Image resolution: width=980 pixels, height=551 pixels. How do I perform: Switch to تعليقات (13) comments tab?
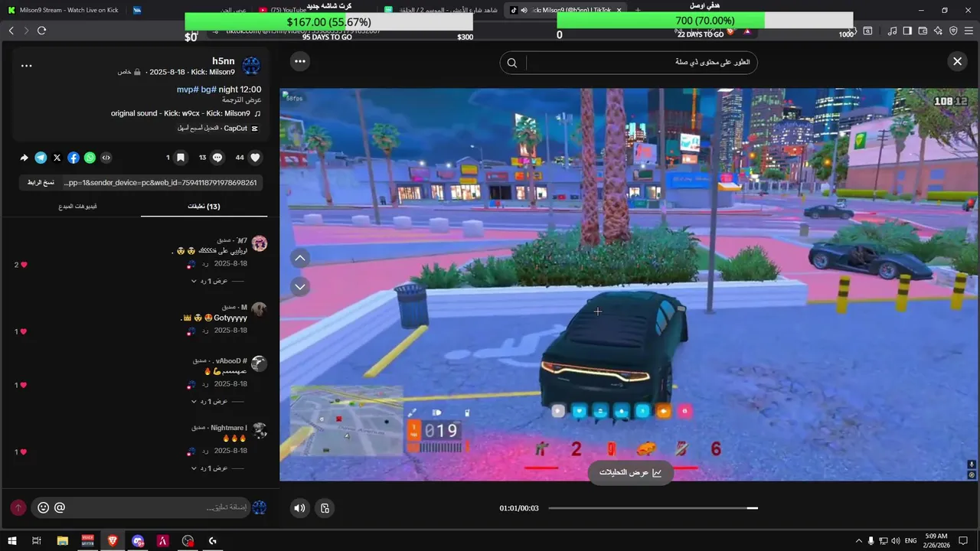tap(204, 207)
